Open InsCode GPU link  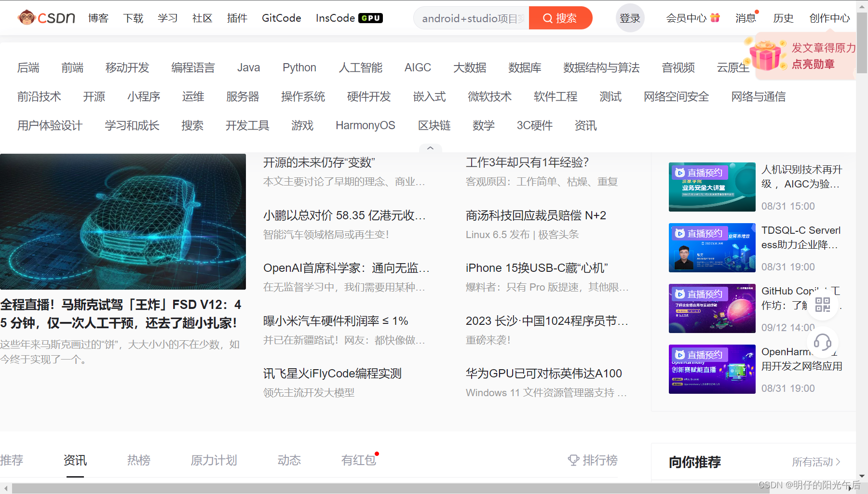coord(349,18)
